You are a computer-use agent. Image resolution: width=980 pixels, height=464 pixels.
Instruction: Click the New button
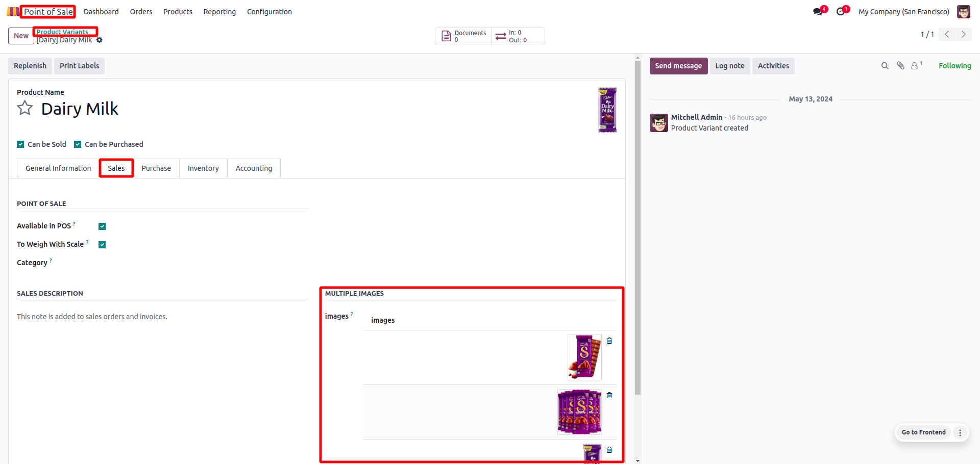coord(21,36)
